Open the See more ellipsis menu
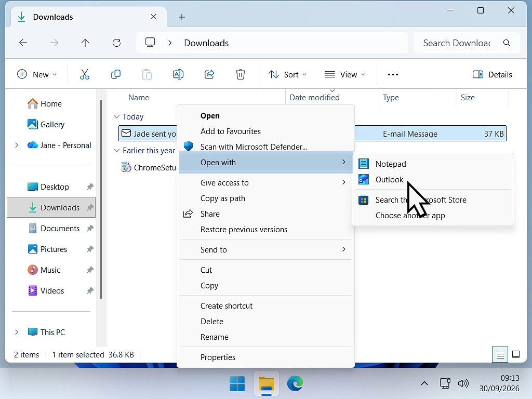Image resolution: width=532 pixels, height=399 pixels. (x=393, y=75)
